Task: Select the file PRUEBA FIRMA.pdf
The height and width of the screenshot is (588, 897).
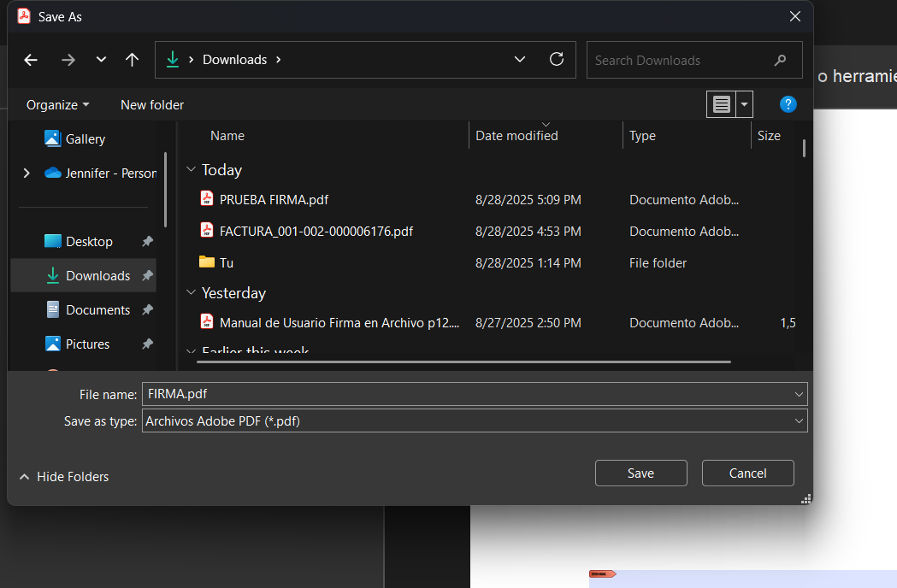Action: tap(274, 200)
